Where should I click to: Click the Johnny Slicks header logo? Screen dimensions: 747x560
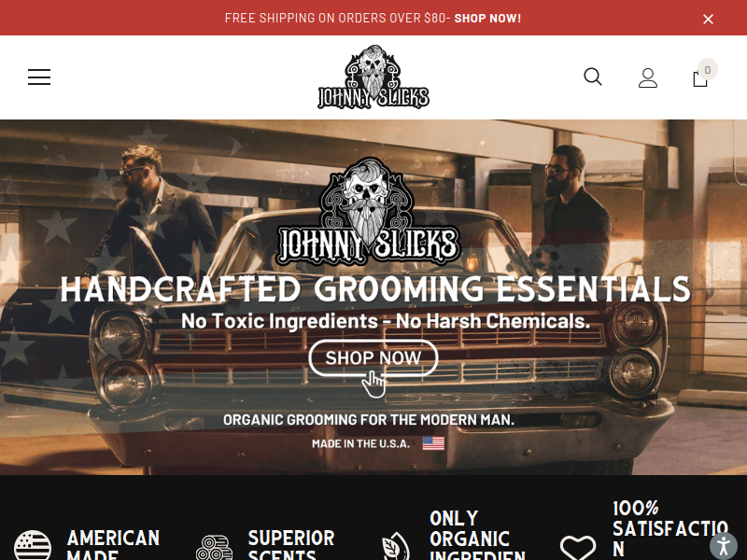pyautogui.click(x=373, y=77)
